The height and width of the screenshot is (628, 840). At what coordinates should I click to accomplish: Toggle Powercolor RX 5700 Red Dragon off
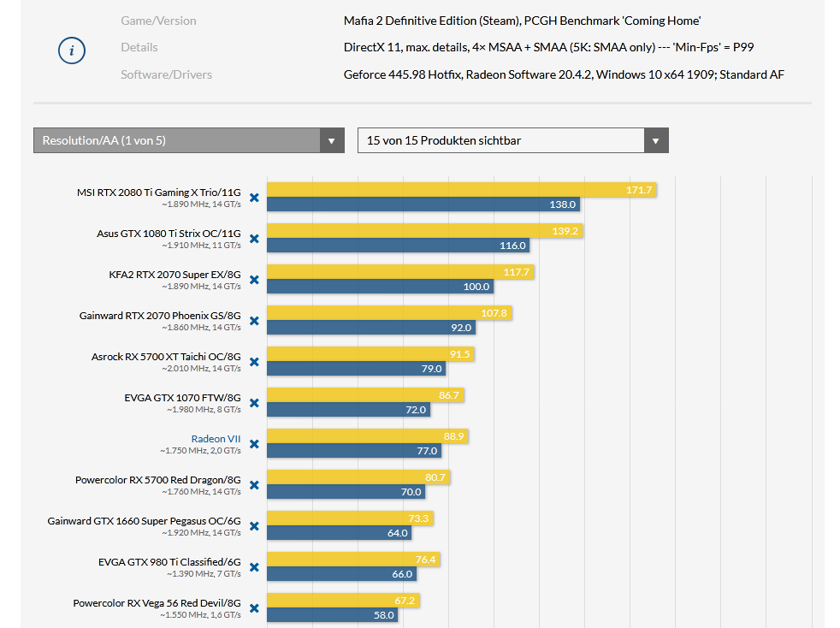click(253, 485)
